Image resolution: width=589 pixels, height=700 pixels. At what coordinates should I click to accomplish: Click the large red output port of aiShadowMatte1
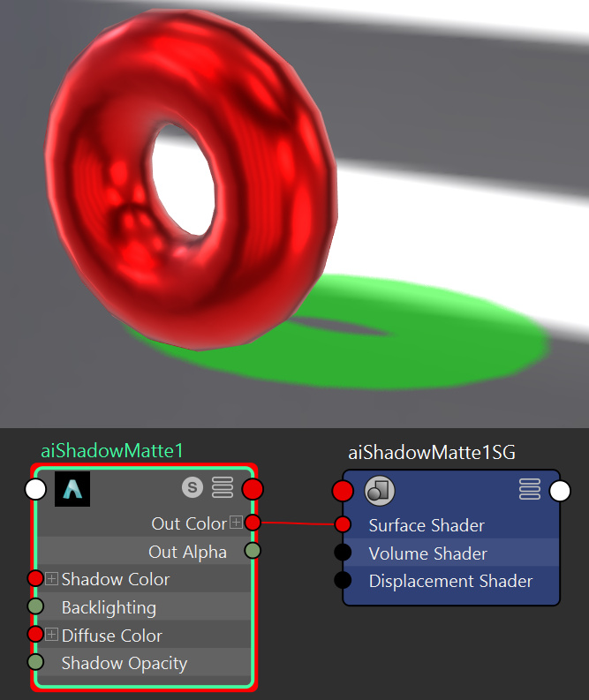point(253,489)
